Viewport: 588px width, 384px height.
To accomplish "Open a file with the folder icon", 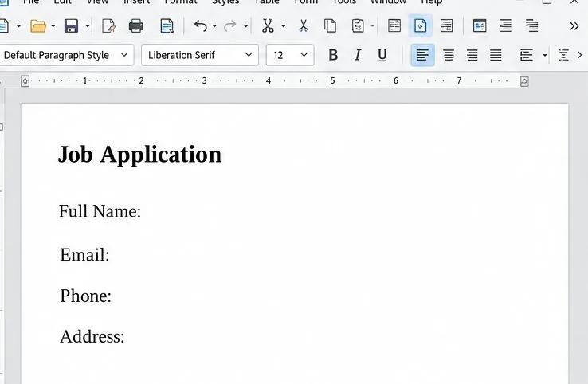I will 38,25.
